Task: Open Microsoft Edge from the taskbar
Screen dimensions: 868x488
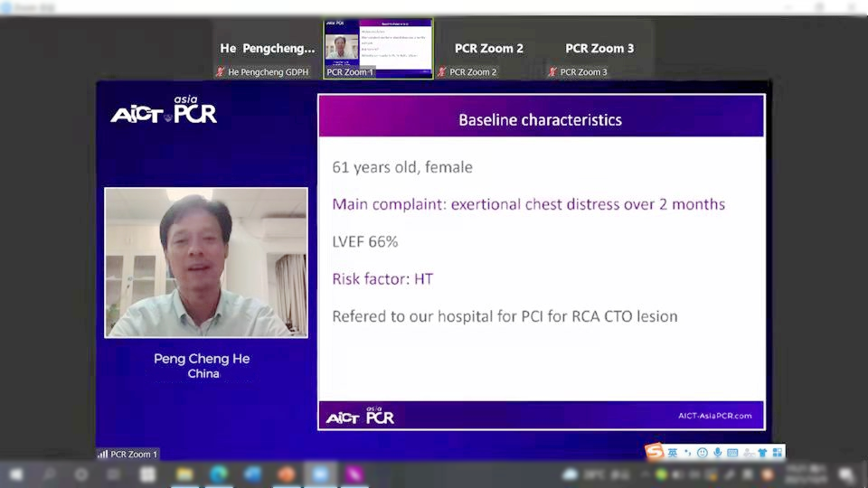Action: [219, 474]
